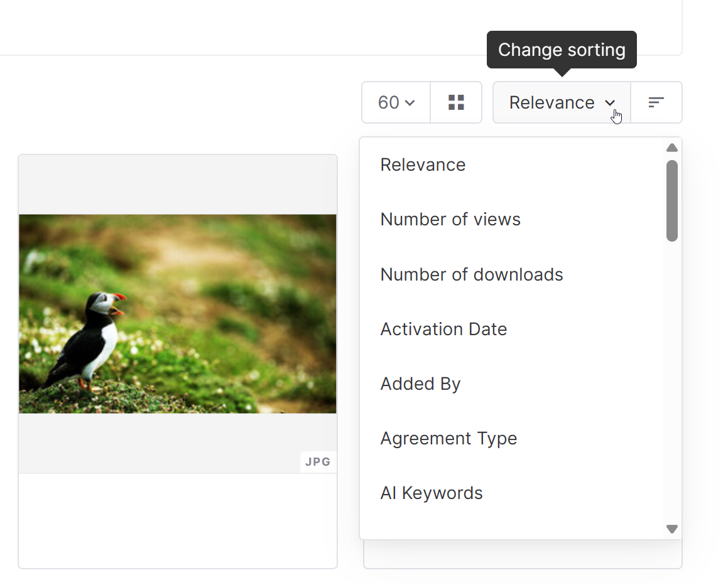This screenshot has height=585, width=728.
Task: Click the sorting list's scrollbar thumb
Action: [x=672, y=201]
